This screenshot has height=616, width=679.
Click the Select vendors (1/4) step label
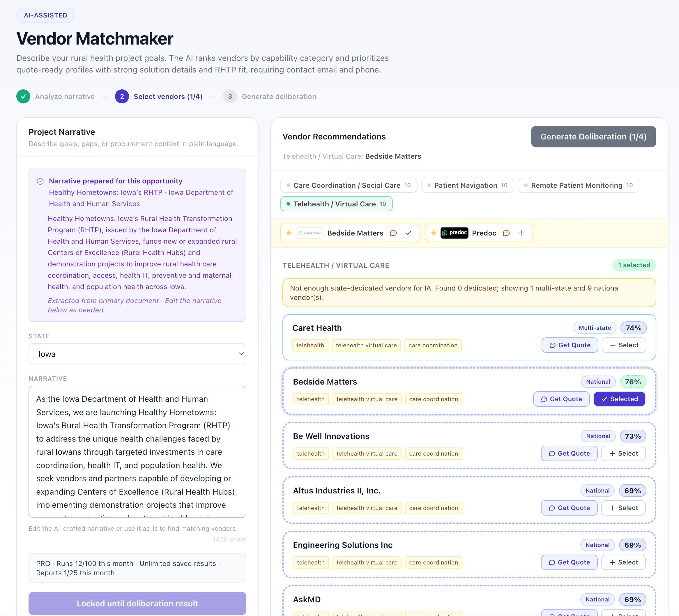pyautogui.click(x=168, y=97)
